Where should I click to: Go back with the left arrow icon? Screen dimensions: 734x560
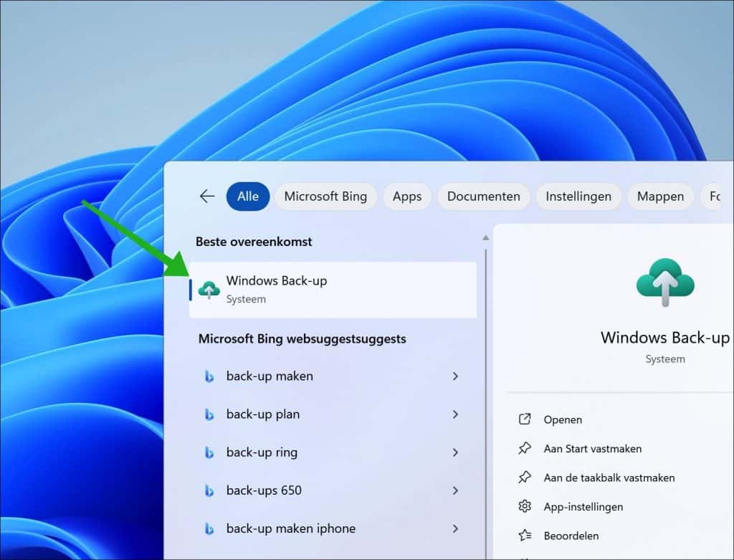click(207, 196)
